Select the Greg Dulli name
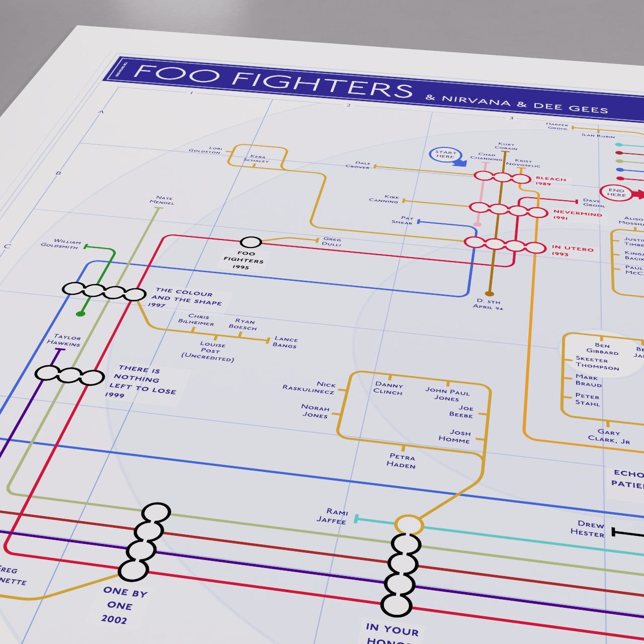The image size is (644, 644). pos(332,242)
